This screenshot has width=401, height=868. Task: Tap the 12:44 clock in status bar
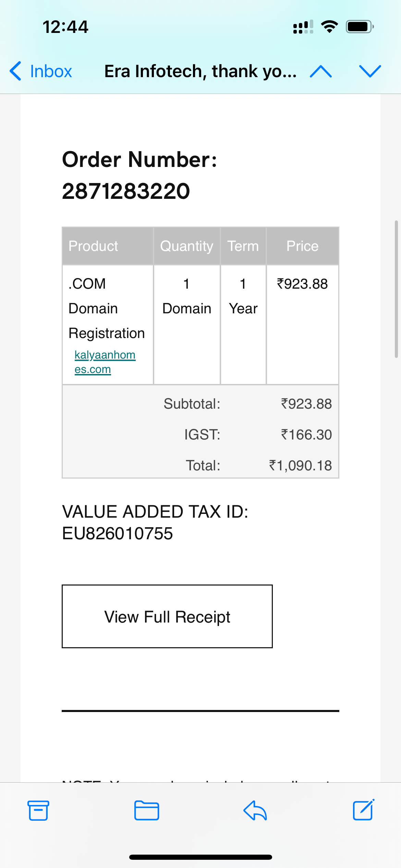[65, 27]
